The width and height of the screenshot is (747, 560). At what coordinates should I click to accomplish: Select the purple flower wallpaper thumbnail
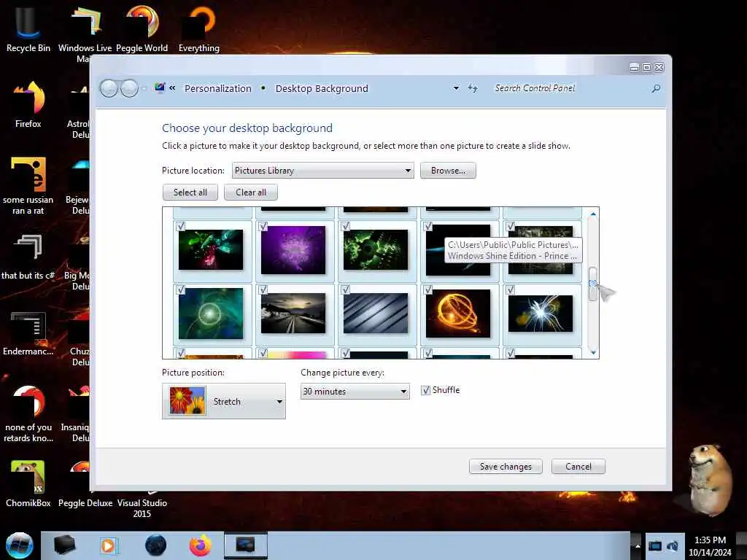pyautogui.click(x=293, y=250)
